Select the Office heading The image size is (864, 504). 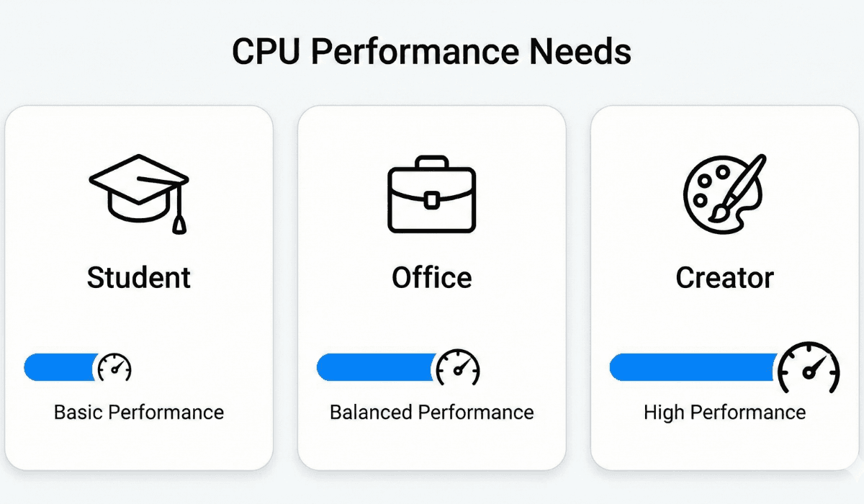[x=432, y=277]
